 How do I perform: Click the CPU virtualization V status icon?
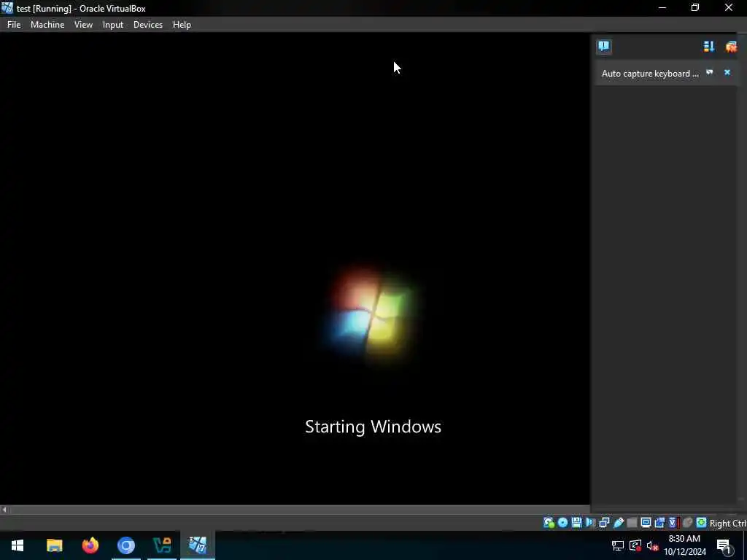point(673,523)
